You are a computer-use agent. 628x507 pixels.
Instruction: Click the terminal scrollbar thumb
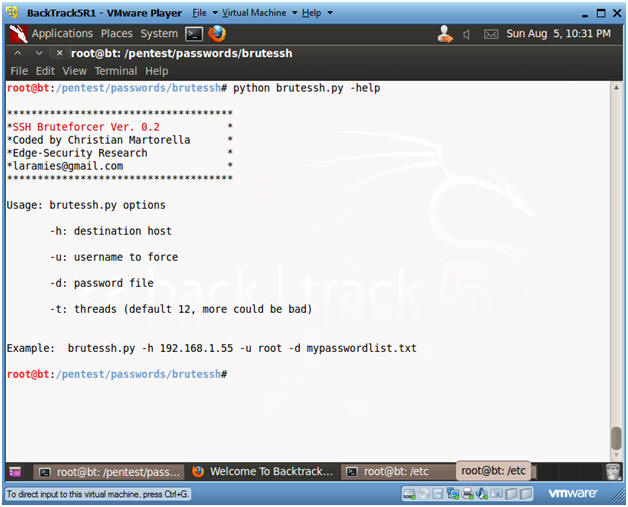point(616,439)
